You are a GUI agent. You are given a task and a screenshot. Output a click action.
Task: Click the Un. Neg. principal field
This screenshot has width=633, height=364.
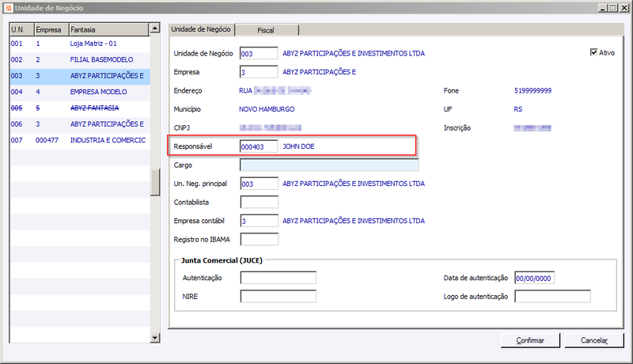(259, 184)
